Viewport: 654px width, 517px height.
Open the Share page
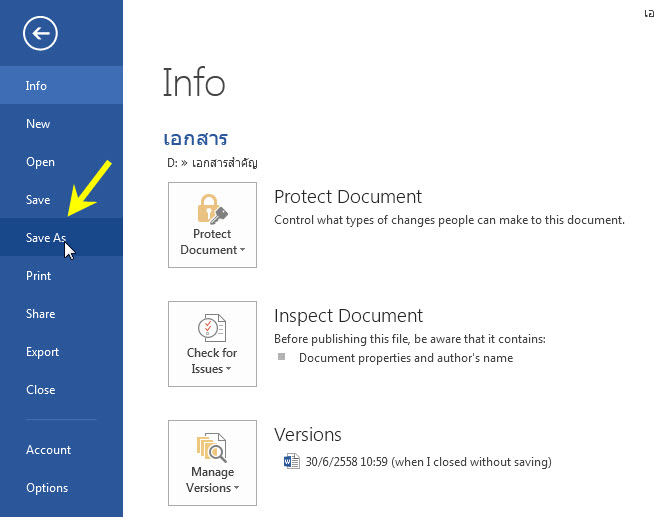point(61,314)
